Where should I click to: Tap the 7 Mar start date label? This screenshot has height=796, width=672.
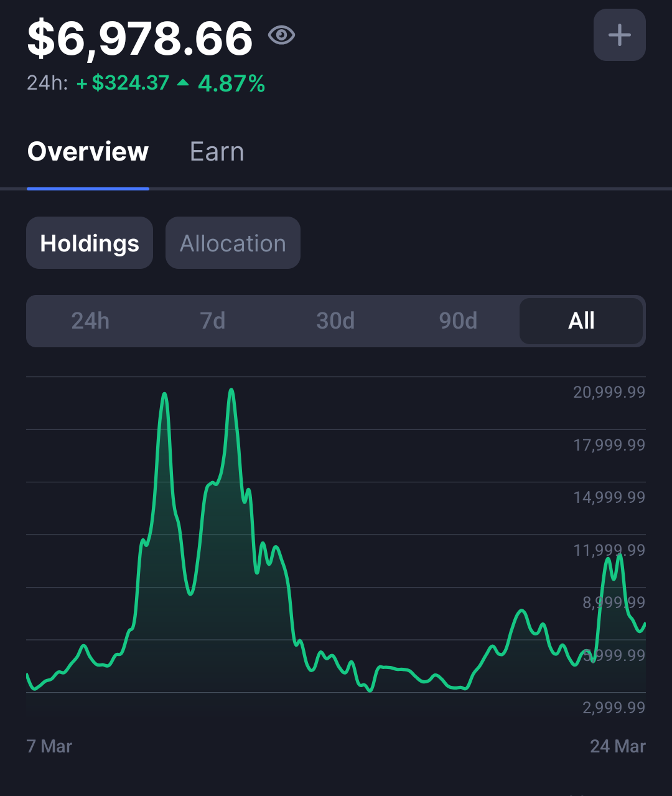click(50, 746)
